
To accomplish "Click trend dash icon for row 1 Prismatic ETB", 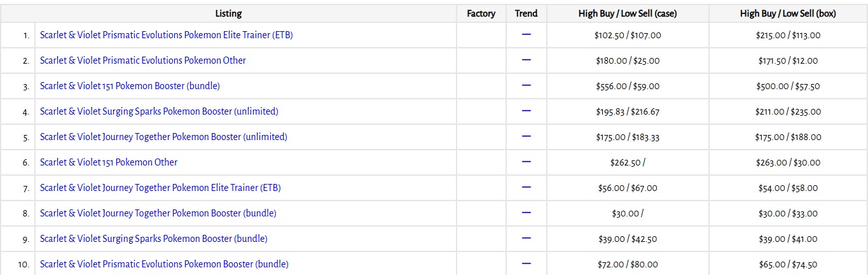I will click(526, 34).
